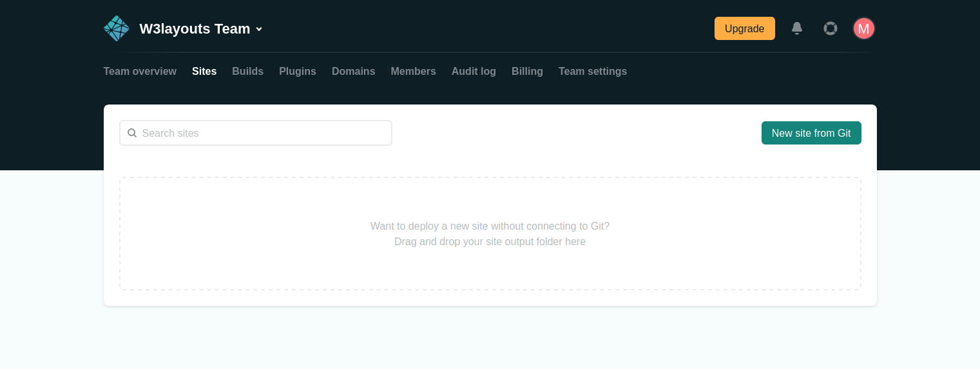This screenshot has width=980, height=369.
Task: Click New site from Git button
Action: tap(811, 133)
